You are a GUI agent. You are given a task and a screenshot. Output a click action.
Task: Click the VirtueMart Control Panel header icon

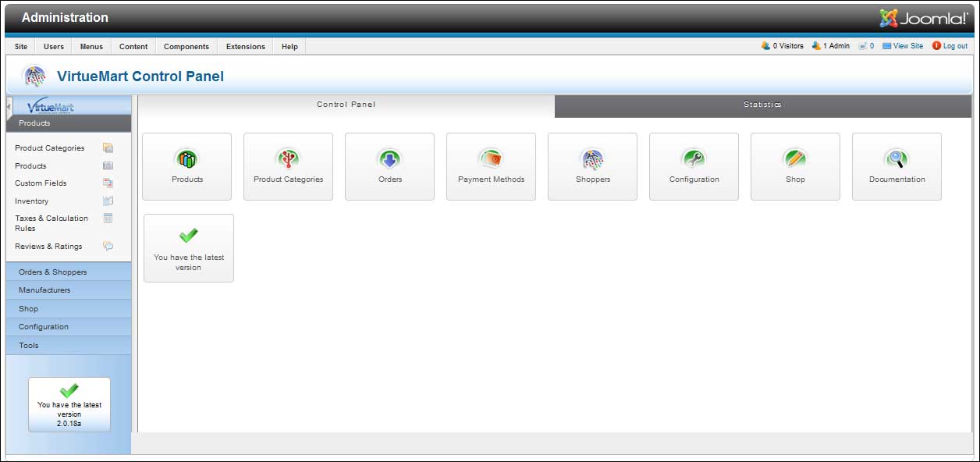click(34, 76)
